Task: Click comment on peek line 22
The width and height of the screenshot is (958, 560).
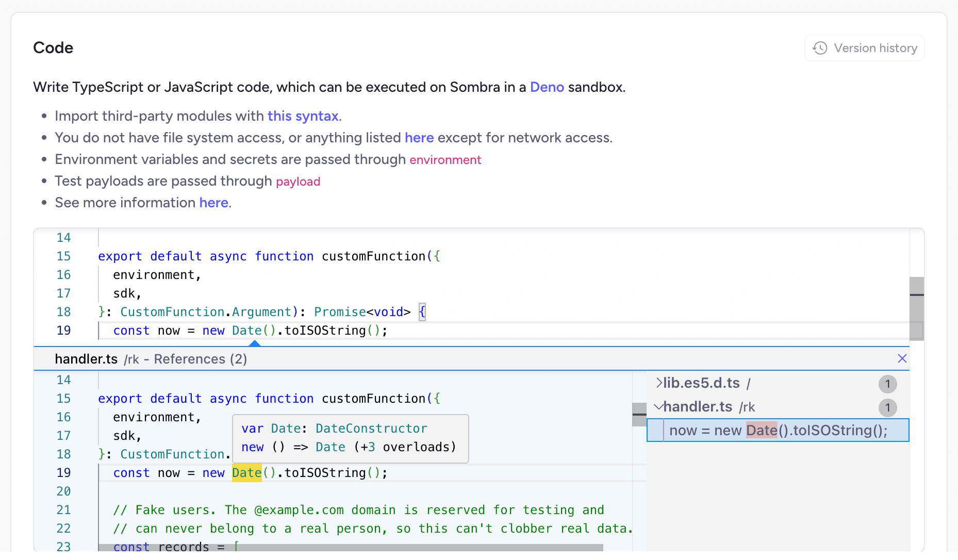Action: [x=373, y=529]
